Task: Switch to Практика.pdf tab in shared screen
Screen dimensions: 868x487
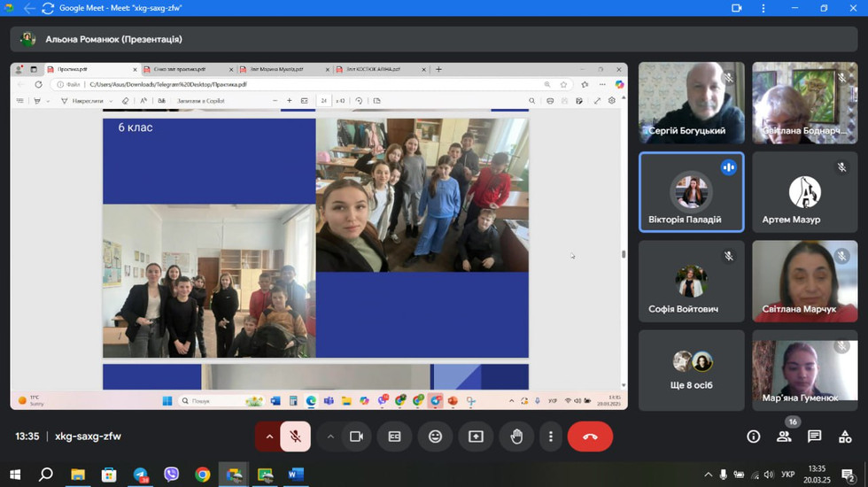Action: (x=92, y=69)
